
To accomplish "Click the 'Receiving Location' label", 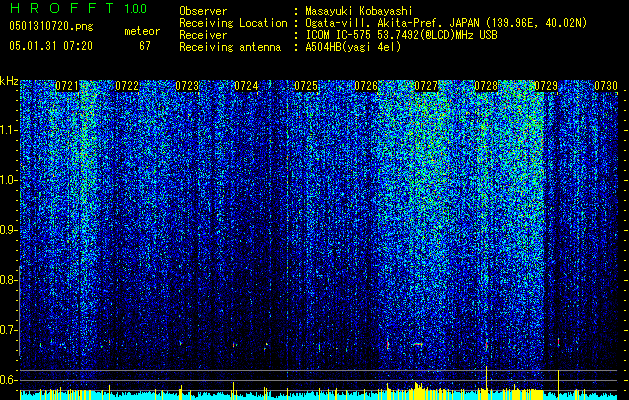I will (233, 23).
